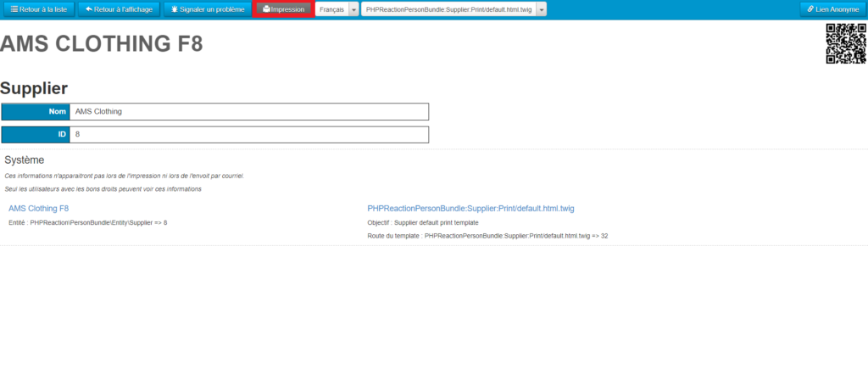Image resolution: width=868 pixels, height=392 pixels.
Task: Open the Français language selector
Action: (x=331, y=9)
